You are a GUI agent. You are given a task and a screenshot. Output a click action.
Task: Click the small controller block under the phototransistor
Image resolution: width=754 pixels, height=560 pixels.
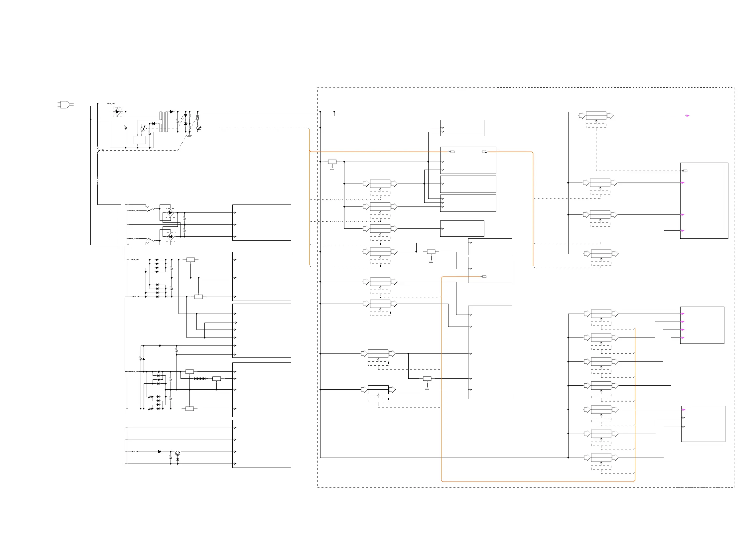coord(140,140)
